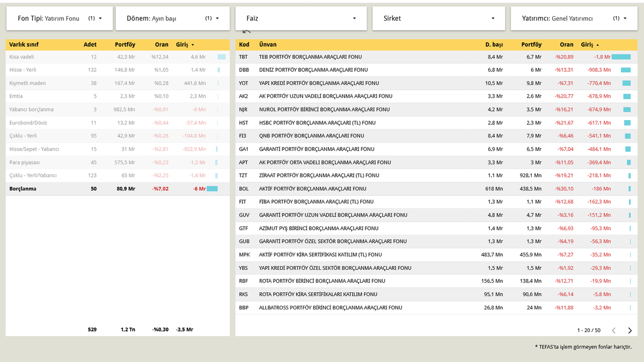Image resolution: width=644 pixels, height=362 pixels.
Task: Select the Çoklu - Yerli row
Action: [x=118, y=136]
